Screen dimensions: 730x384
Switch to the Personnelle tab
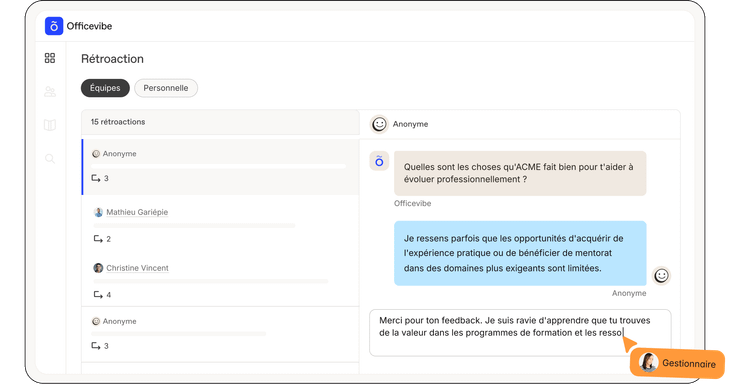[x=166, y=88]
